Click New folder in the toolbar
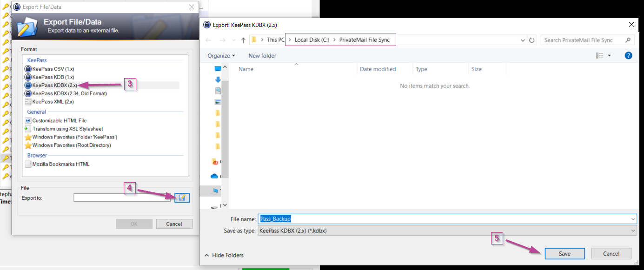This screenshot has width=644, height=270. coord(262,56)
